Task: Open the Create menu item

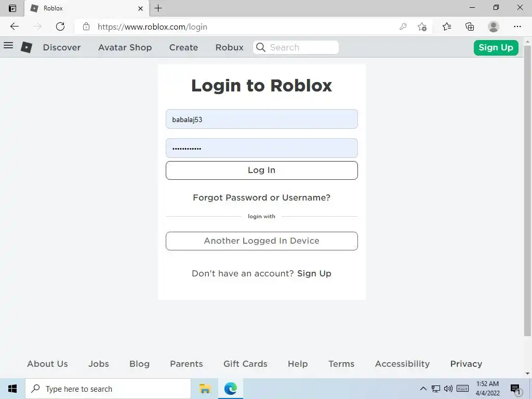Action: pos(183,47)
